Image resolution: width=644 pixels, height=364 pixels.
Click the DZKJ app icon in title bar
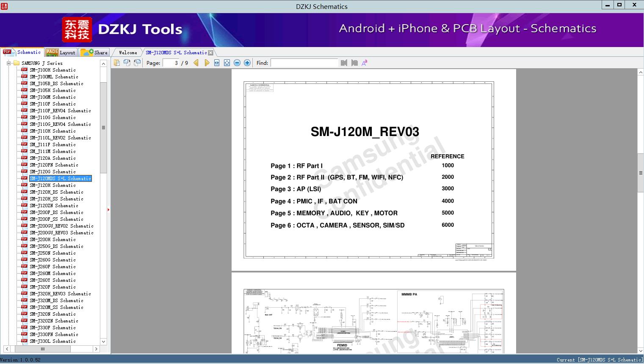point(4,6)
